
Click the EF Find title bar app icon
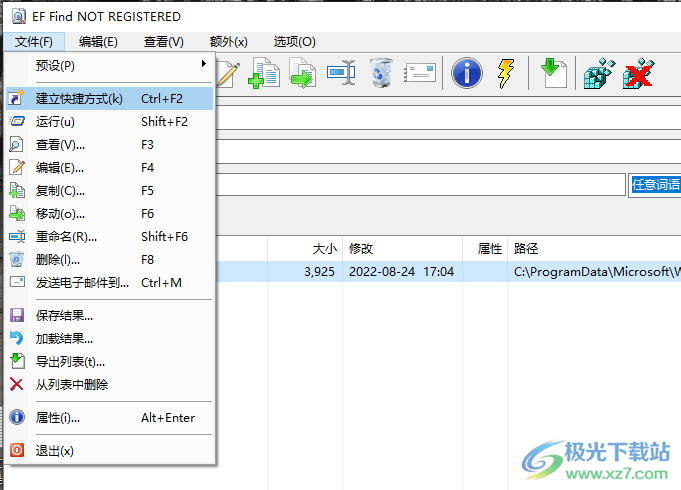tap(19, 17)
